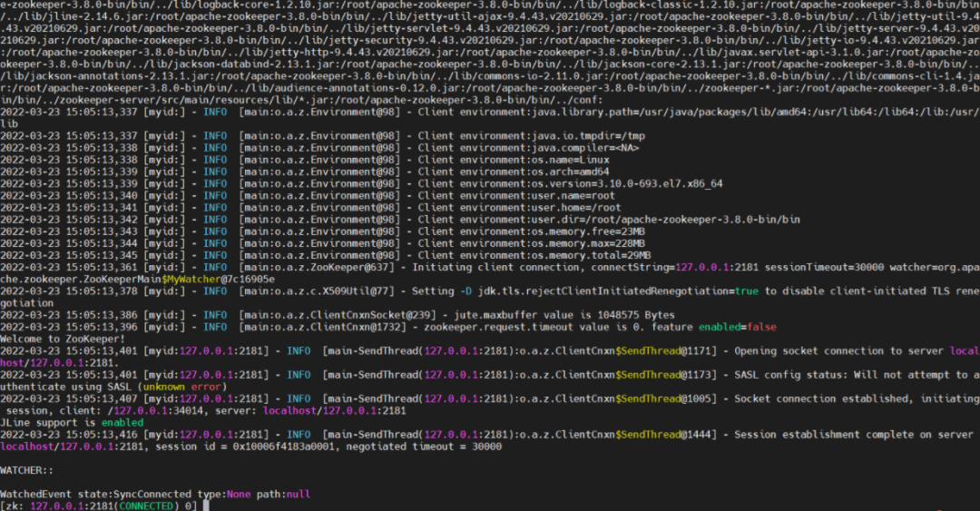Click 'os.memory.max=228MB' text
Screen dimensions: 980x511
tap(588, 243)
